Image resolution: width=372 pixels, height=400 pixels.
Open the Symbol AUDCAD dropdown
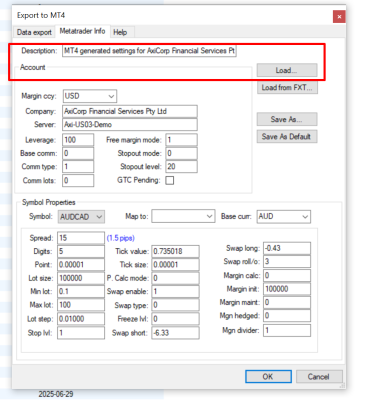pos(81,217)
